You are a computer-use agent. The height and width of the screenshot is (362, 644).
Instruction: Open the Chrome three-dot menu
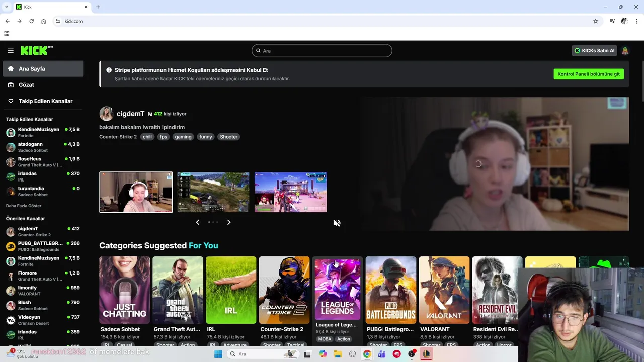637,21
